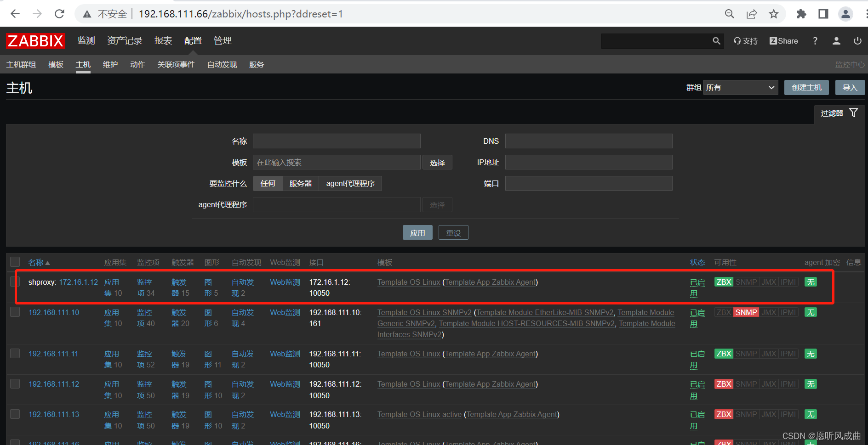Toggle the browser side panel icon
868x445 pixels.
[823, 14]
